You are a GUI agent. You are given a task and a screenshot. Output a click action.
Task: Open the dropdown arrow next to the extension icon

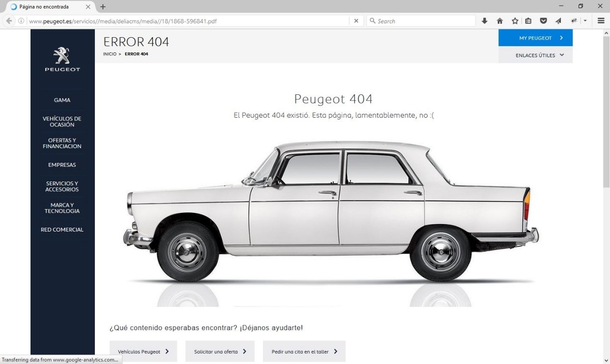pos(585,21)
